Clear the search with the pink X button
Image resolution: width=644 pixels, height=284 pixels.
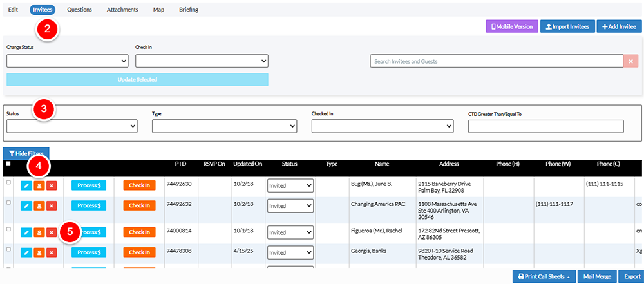point(631,61)
